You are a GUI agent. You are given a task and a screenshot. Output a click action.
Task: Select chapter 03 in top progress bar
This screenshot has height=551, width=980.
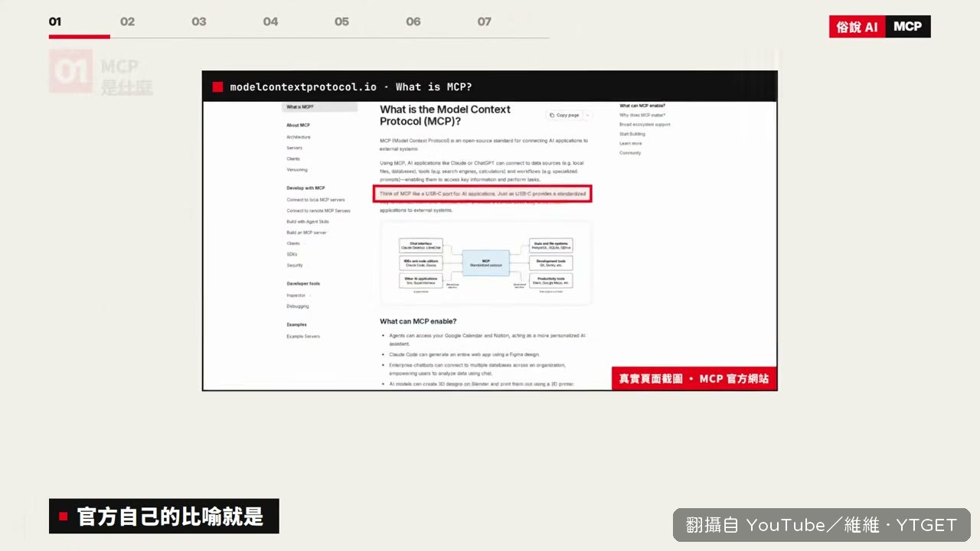[x=199, y=21]
